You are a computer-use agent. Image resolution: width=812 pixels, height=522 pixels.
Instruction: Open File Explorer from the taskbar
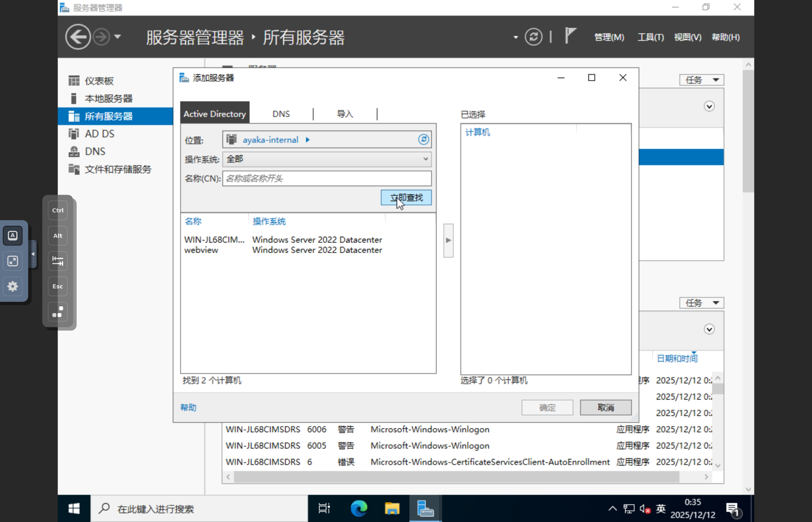tap(392, 508)
